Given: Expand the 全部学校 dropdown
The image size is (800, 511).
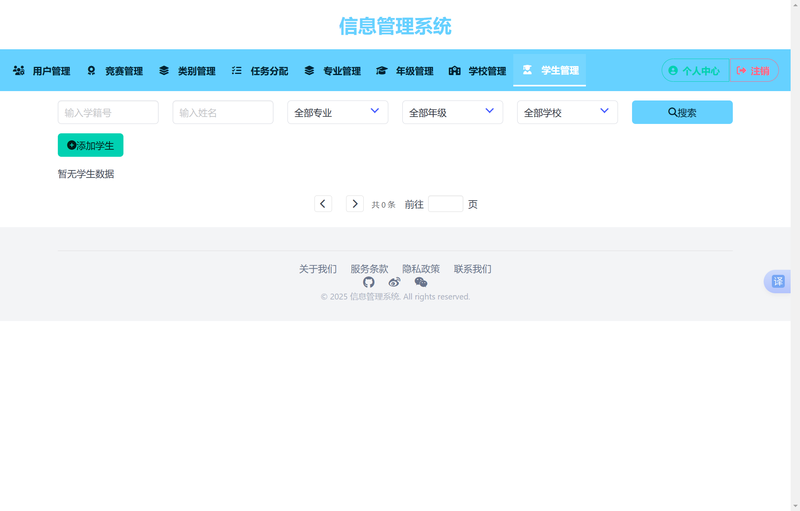Looking at the screenshot, I should [x=567, y=112].
